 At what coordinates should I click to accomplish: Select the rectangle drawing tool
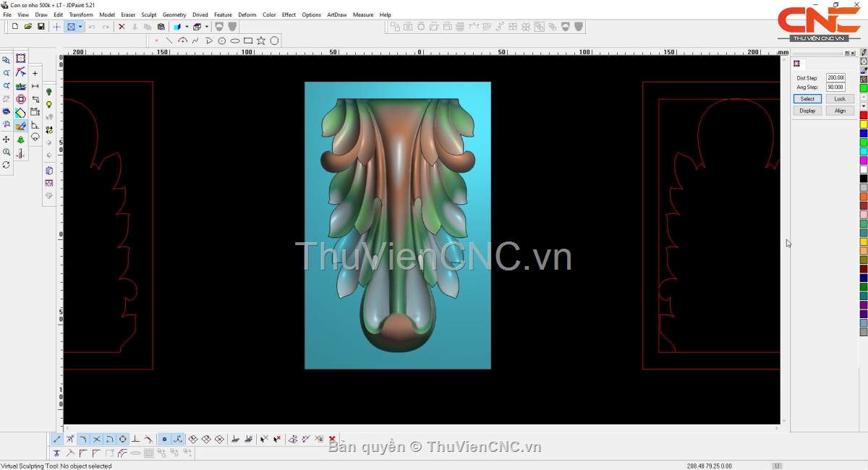click(248, 40)
